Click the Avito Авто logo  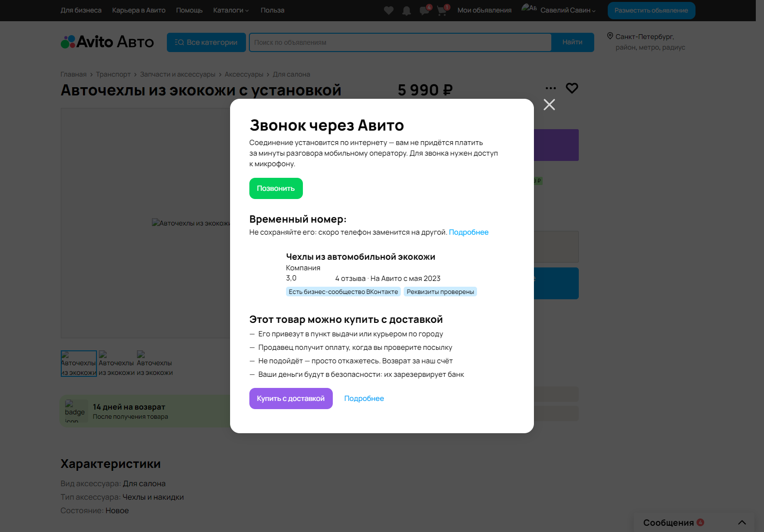click(107, 42)
